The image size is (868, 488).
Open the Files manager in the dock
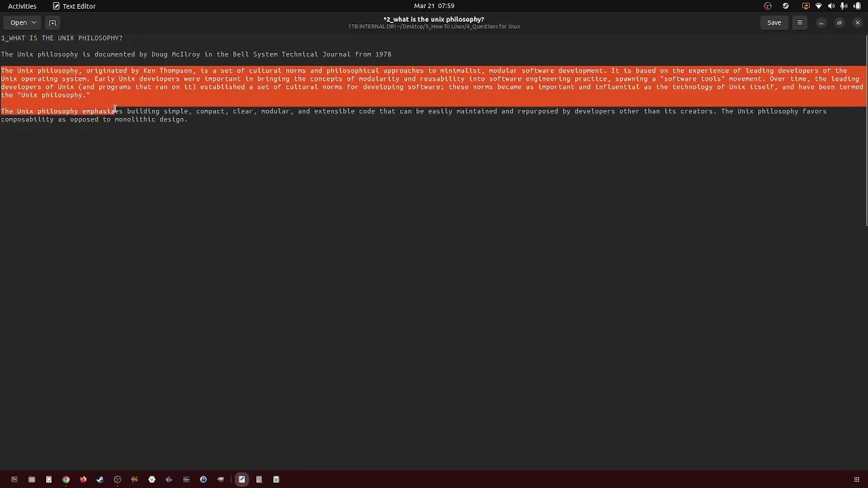31,480
